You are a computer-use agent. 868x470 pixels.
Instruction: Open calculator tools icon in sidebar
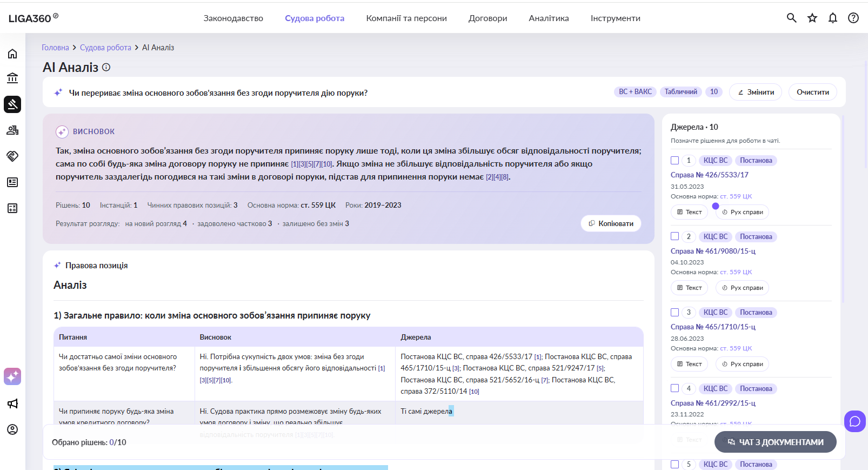12,208
